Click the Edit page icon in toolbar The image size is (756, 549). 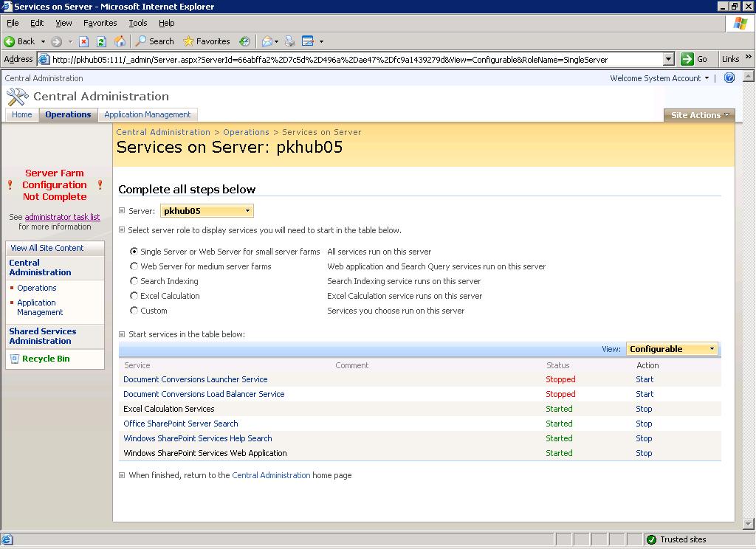308,41
